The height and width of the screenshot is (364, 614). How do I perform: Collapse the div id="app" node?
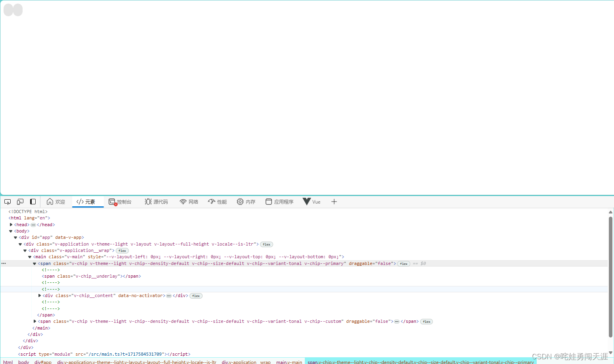click(15, 238)
